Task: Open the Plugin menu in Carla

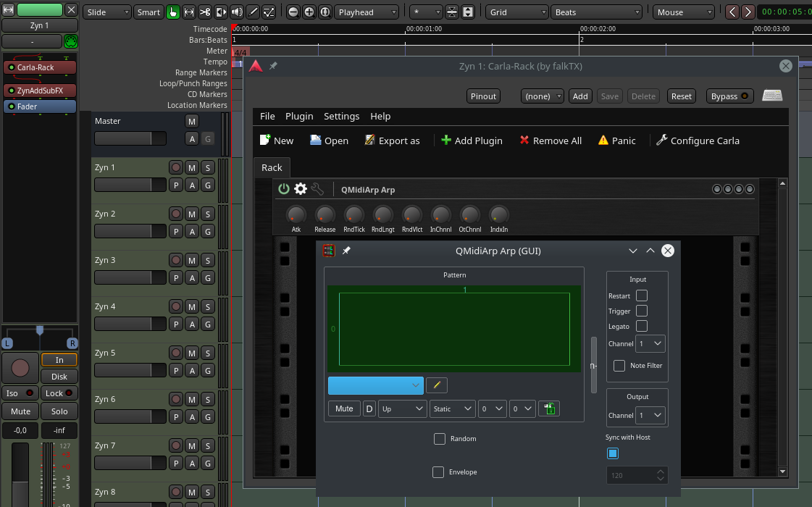Action: coord(299,116)
